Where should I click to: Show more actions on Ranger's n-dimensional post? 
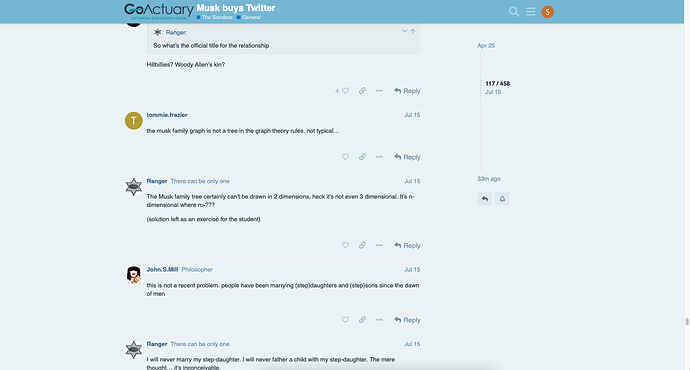pyautogui.click(x=379, y=245)
